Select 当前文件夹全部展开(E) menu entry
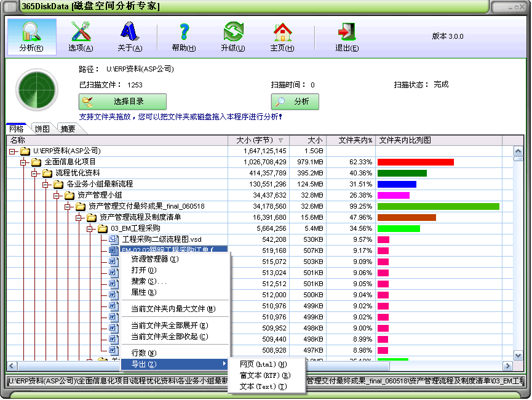This screenshot has width=532, height=400. (175, 326)
